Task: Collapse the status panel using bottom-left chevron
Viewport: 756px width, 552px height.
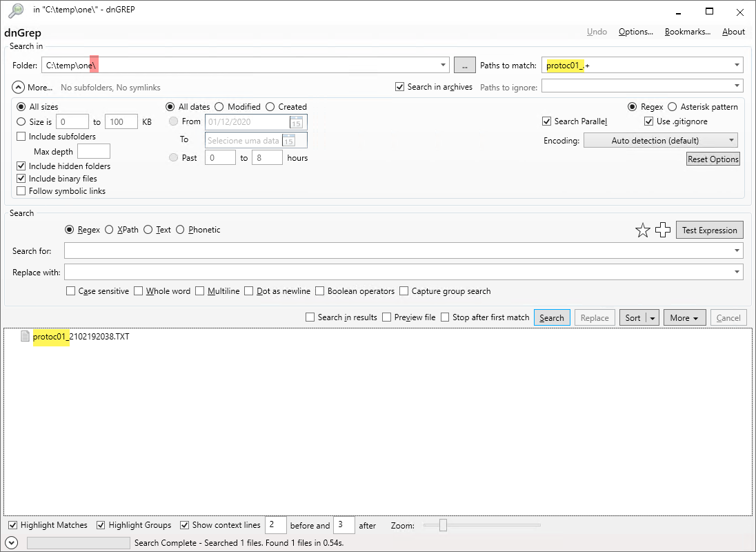Action: pyautogui.click(x=12, y=542)
